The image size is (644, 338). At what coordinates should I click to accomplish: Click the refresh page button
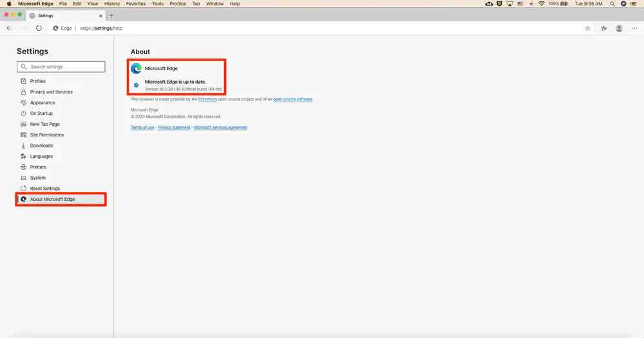[39, 28]
